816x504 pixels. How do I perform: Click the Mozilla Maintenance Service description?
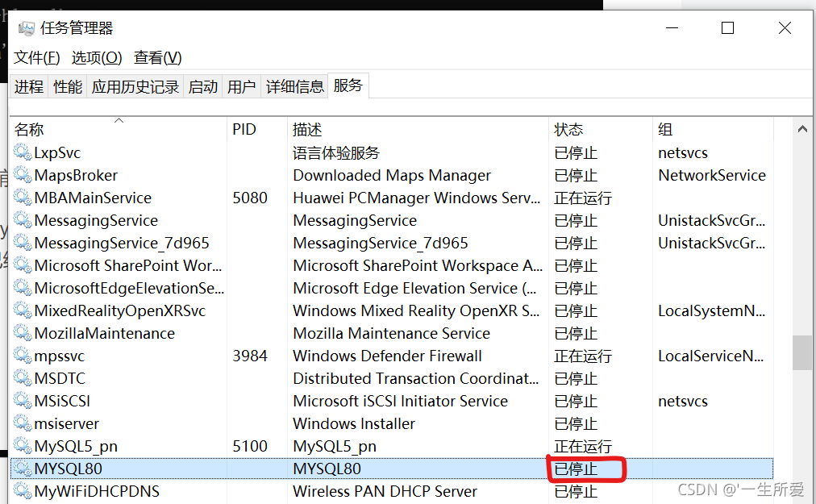coord(391,333)
